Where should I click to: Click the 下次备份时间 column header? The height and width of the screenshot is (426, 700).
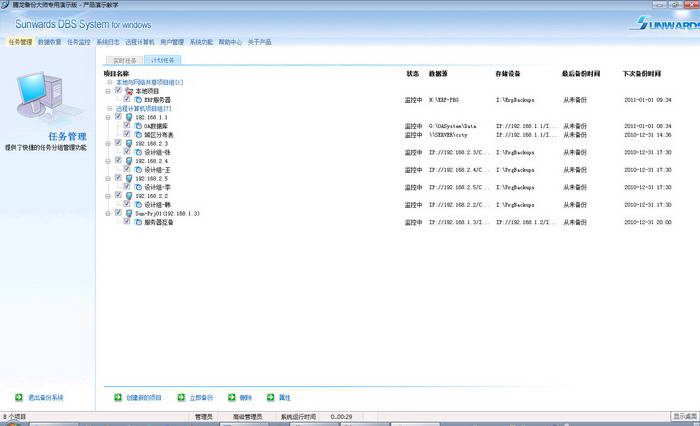tap(642, 74)
